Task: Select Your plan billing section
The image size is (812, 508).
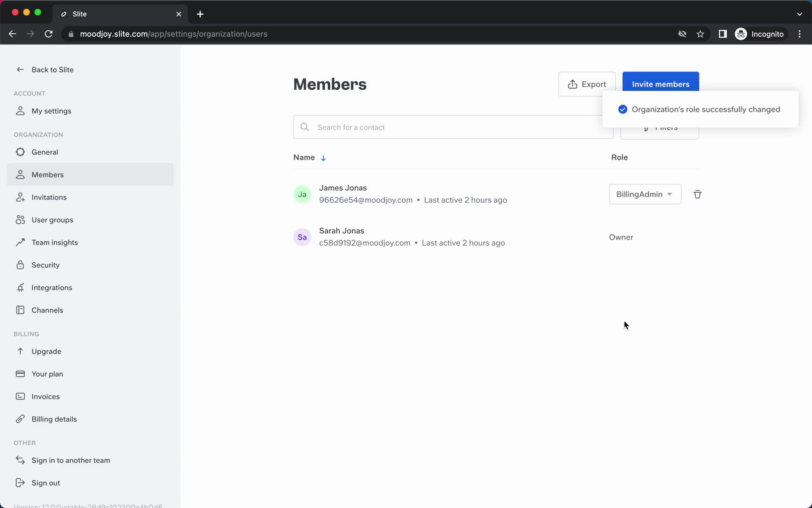Action: pyautogui.click(x=47, y=373)
